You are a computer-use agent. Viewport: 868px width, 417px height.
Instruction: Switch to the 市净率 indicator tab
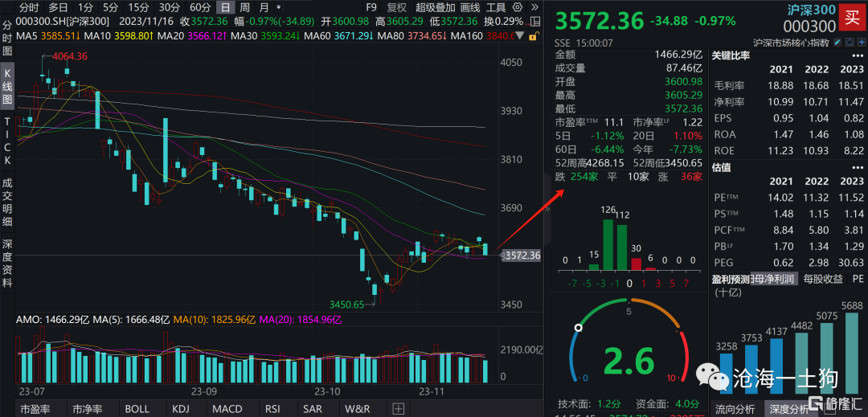[87, 409]
